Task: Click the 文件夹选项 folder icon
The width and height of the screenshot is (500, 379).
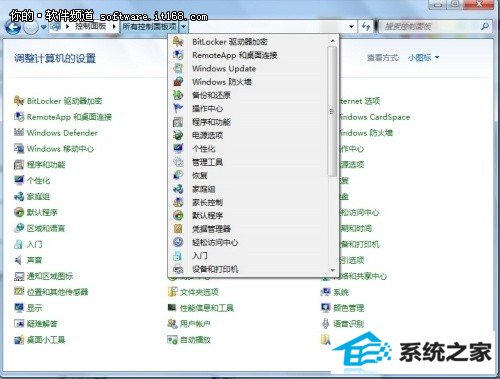Action: (172, 292)
